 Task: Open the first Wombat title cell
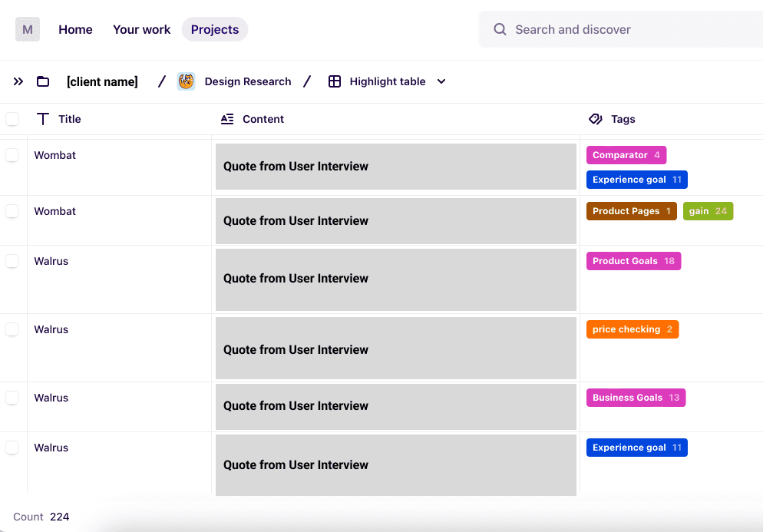click(x=55, y=155)
